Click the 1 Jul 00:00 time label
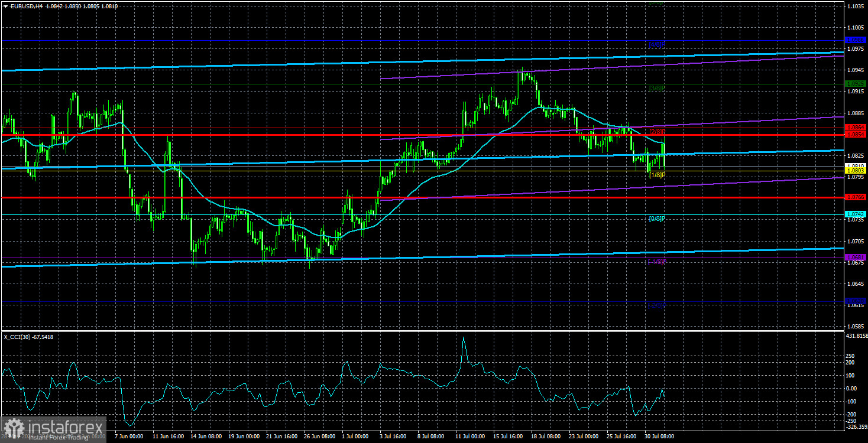 (354, 437)
